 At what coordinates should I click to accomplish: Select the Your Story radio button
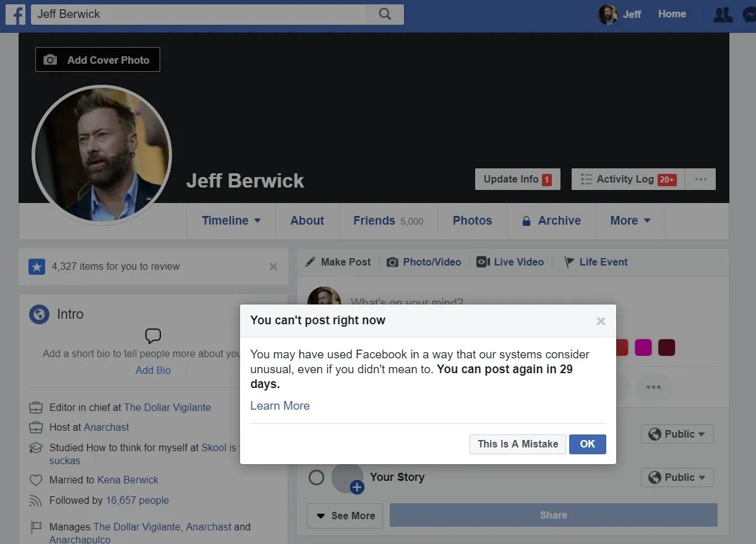tap(316, 477)
